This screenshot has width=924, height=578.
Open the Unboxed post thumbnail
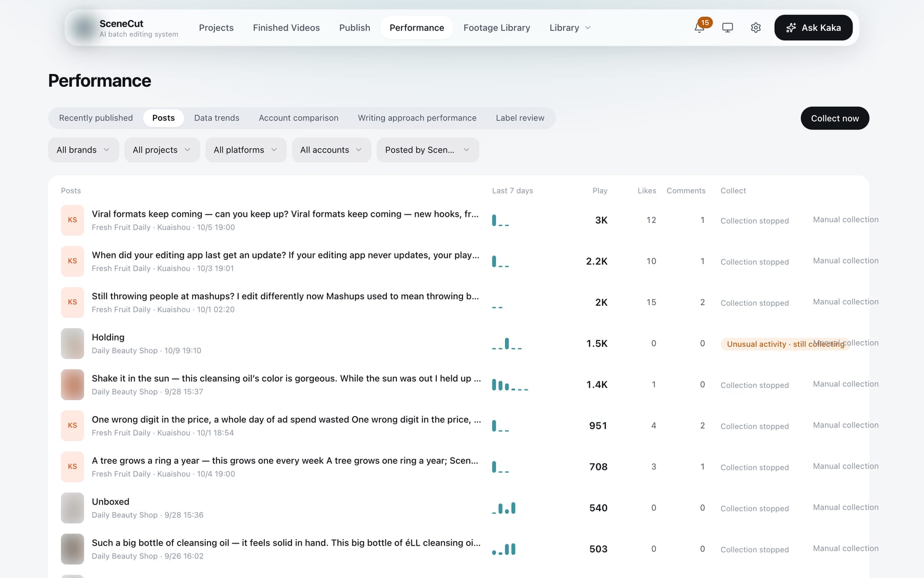click(x=72, y=508)
